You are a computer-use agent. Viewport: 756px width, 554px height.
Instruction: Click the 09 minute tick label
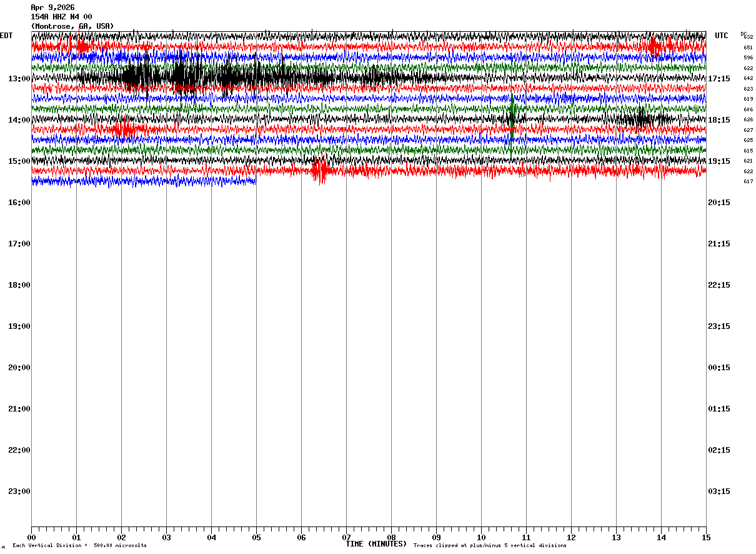[x=436, y=538]
